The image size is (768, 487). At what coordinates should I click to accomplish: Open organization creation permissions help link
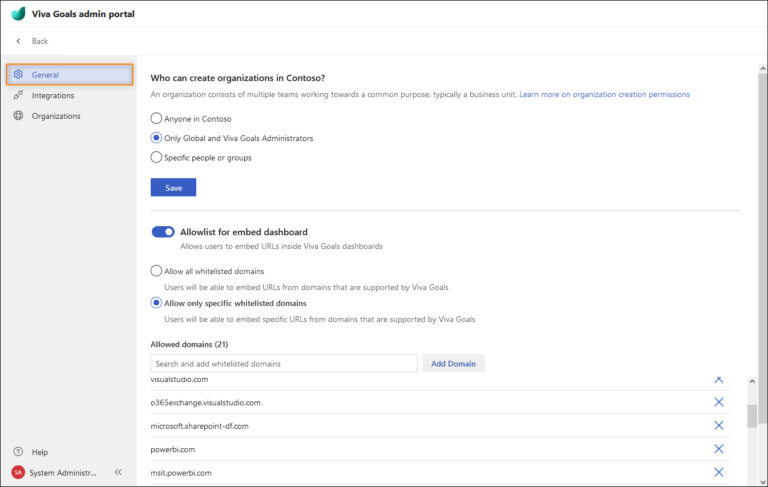(604, 94)
